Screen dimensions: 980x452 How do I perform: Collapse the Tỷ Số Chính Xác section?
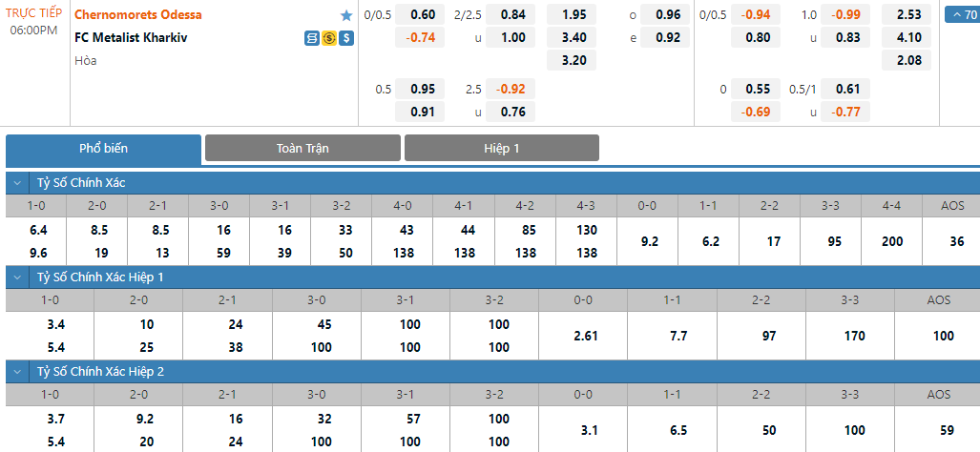(17, 183)
